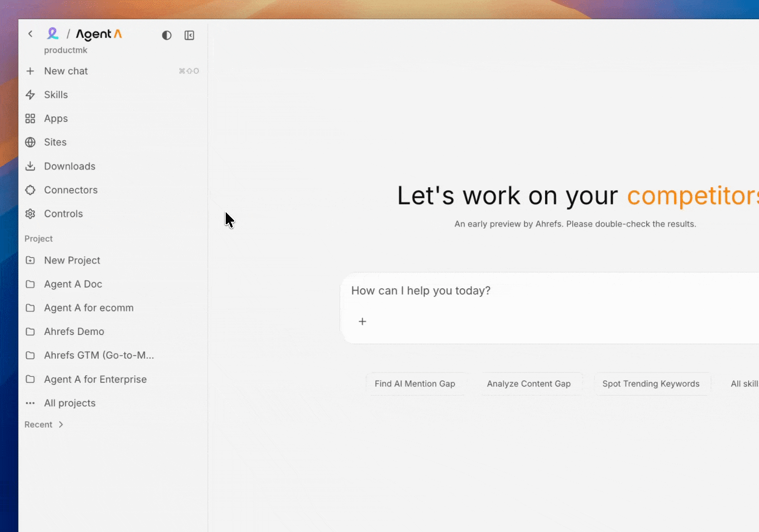Click the lightning bolt Skills icon
759x532 pixels.
point(30,95)
